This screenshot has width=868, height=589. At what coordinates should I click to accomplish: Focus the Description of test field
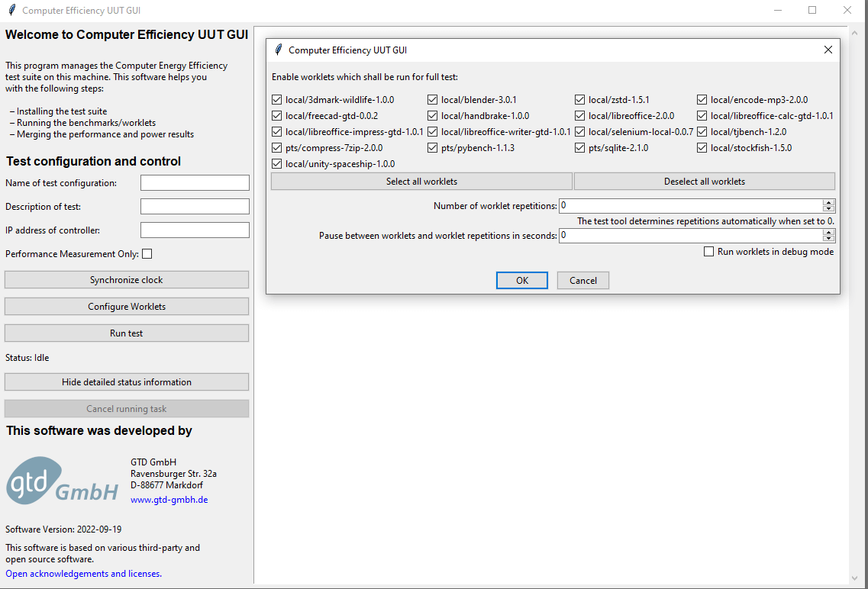(x=195, y=206)
